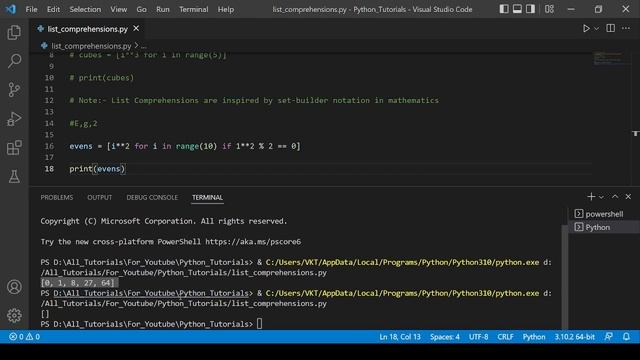Screen dimensions: 640x360
Task: Switch to the TERMINAL panel tab
Action: point(207,198)
